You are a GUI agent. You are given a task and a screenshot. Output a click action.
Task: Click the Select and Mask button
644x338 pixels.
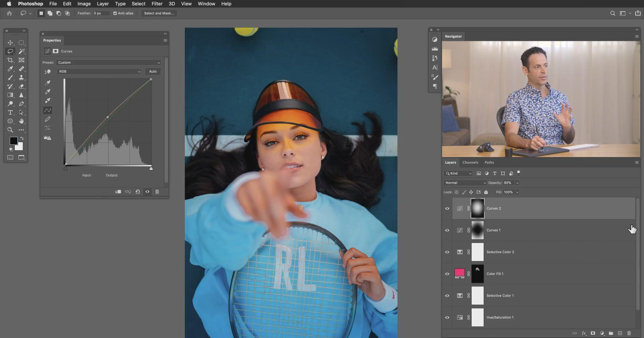tap(159, 13)
